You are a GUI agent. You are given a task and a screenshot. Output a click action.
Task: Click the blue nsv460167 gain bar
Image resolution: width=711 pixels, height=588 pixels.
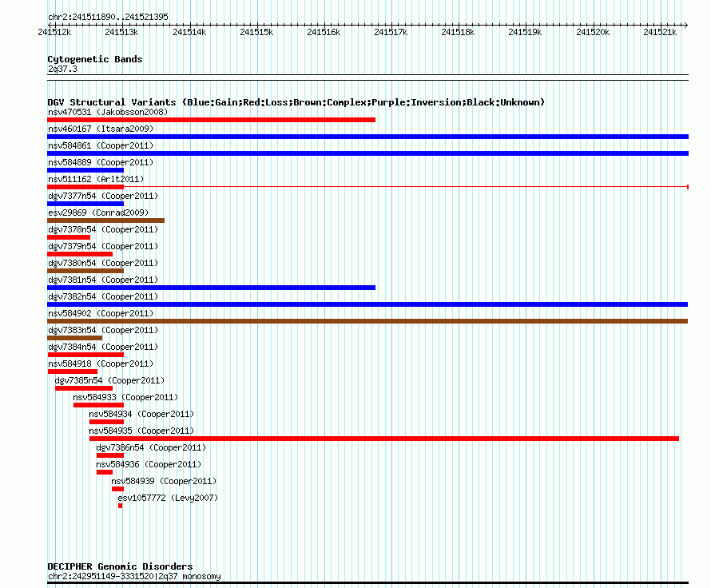367,137
